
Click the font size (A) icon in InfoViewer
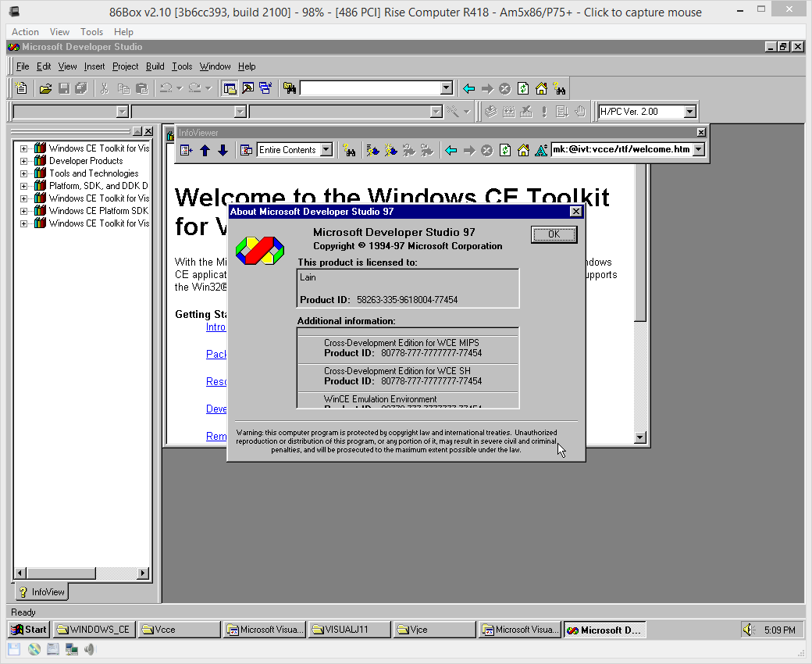pyautogui.click(x=542, y=150)
